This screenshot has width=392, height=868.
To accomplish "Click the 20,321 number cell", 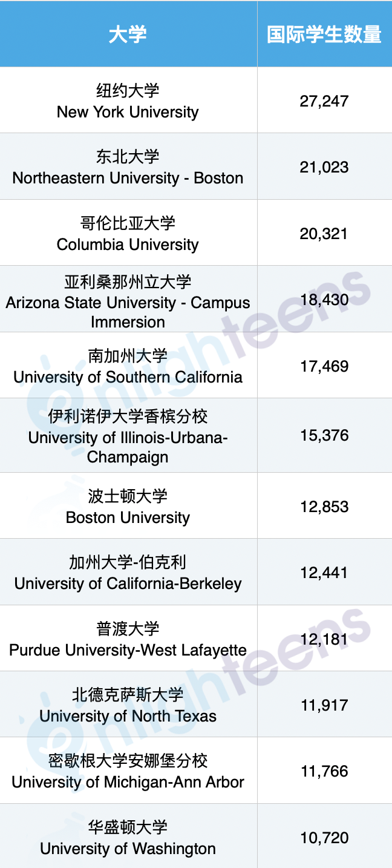I will 324,233.
